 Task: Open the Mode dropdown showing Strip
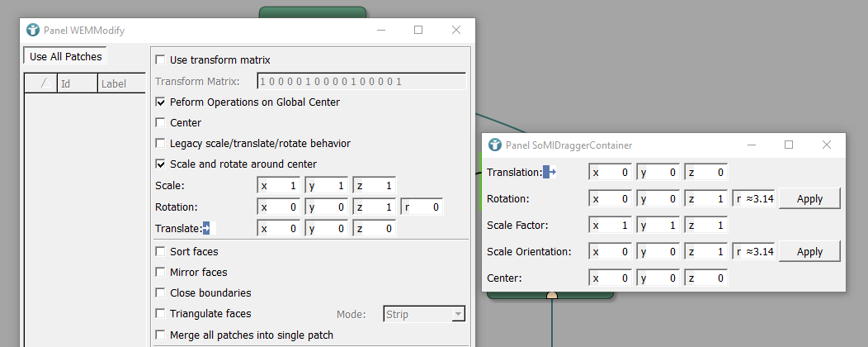click(x=424, y=314)
